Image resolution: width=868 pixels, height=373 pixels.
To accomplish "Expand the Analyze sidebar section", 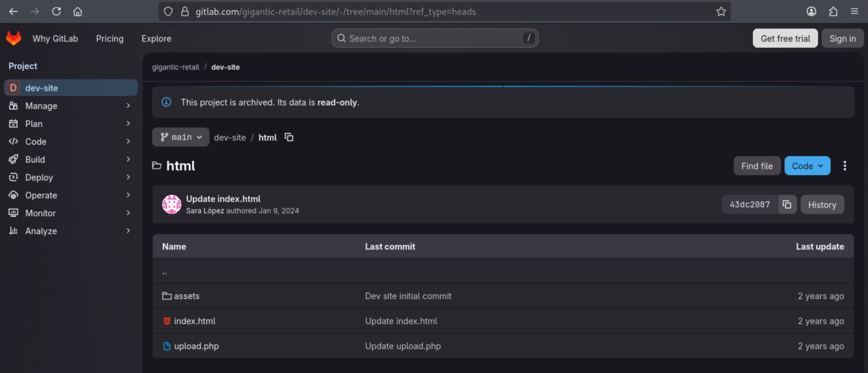I will click(39, 231).
